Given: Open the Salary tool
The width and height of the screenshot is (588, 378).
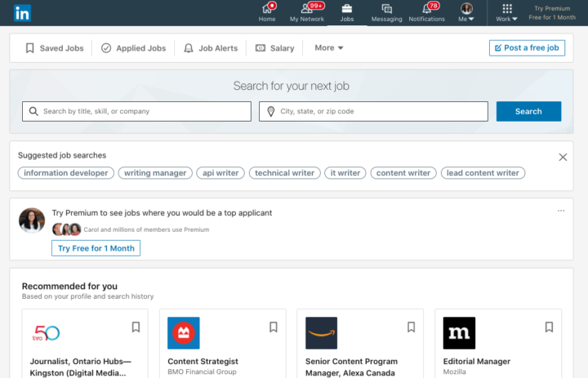Looking at the screenshot, I should (x=275, y=48).
